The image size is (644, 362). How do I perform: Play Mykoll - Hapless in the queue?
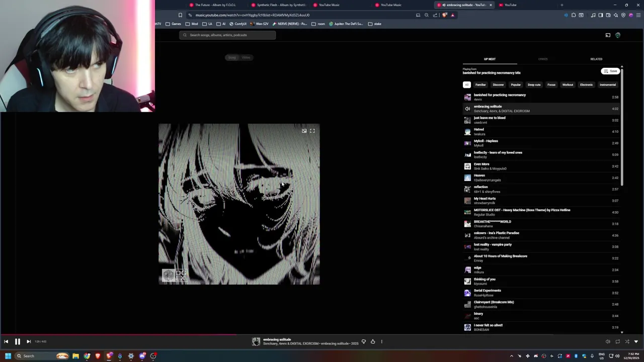click(x=541, y=143)
